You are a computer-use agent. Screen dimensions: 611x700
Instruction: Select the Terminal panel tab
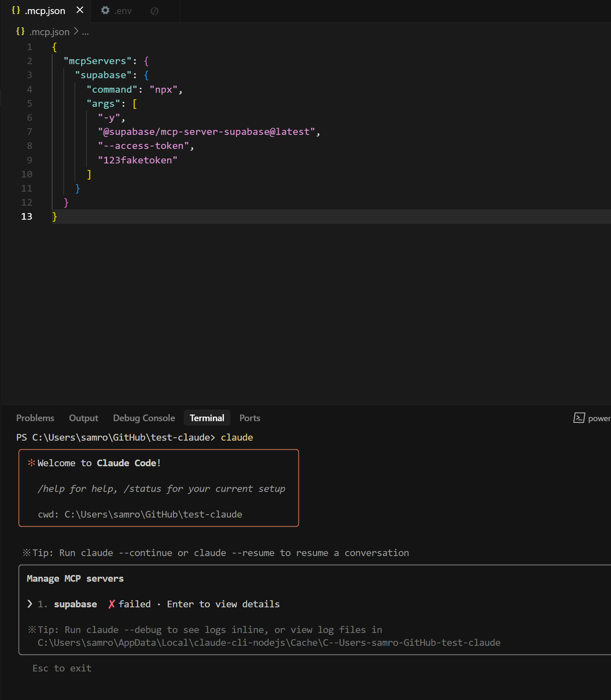tap(207, 418)
